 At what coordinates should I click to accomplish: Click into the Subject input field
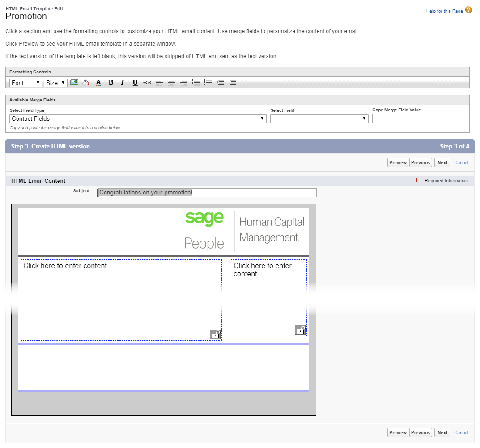click(x=207, y=193)
